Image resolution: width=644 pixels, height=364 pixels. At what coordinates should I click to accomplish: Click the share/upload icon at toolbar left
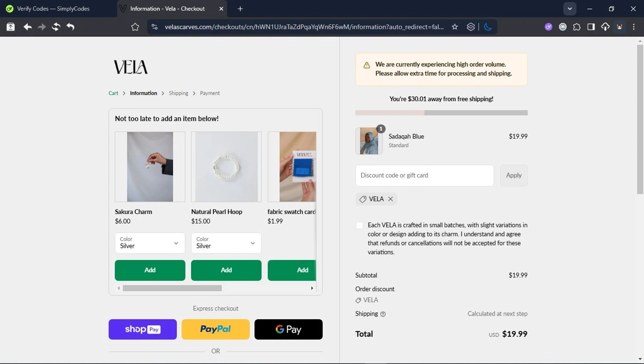pos(10,27)
